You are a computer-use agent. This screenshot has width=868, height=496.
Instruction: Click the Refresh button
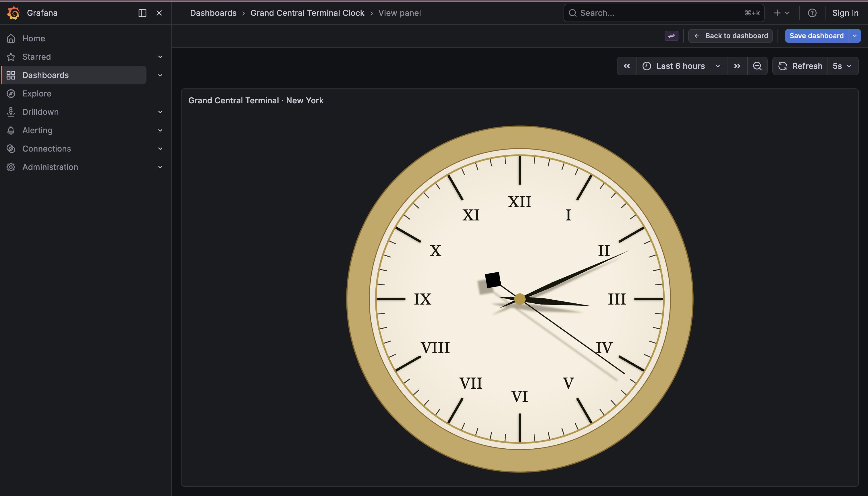[x=800, y=66]
